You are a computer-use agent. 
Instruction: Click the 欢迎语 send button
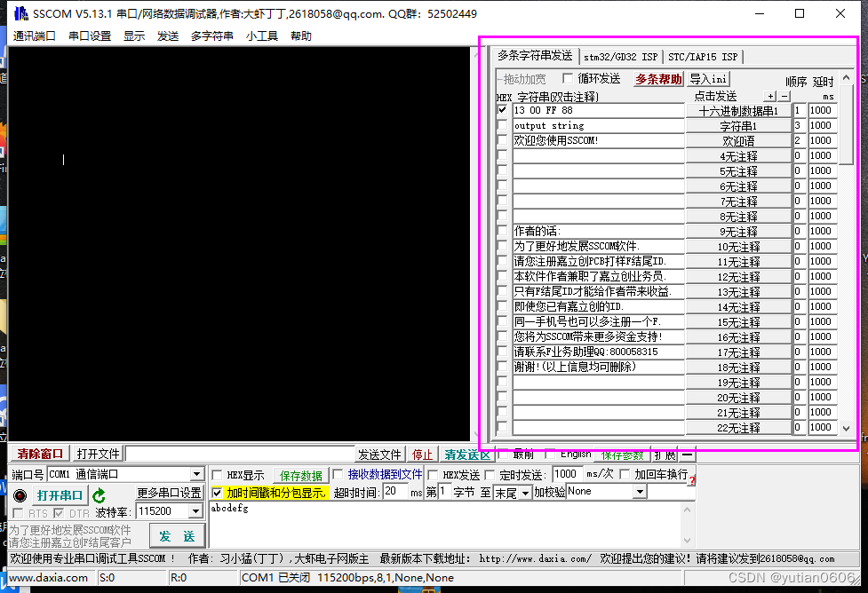click(738, 140)
